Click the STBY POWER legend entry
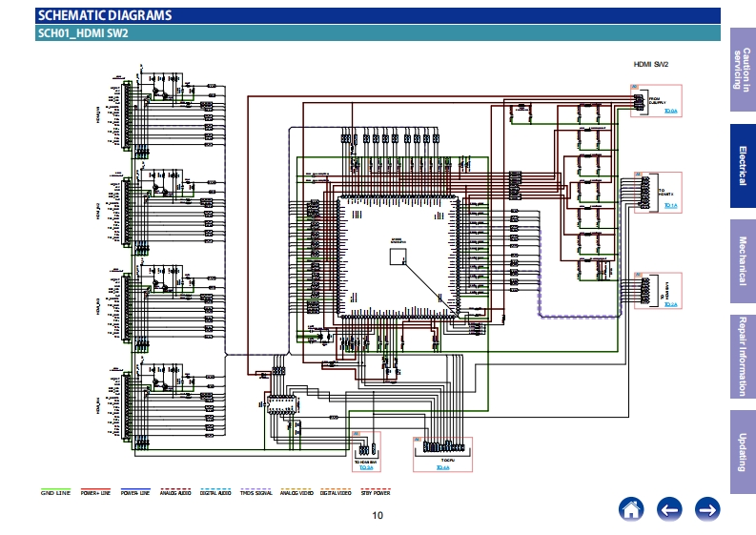The image size is (756, 535). pyautogui.click(x=376, y=492)
